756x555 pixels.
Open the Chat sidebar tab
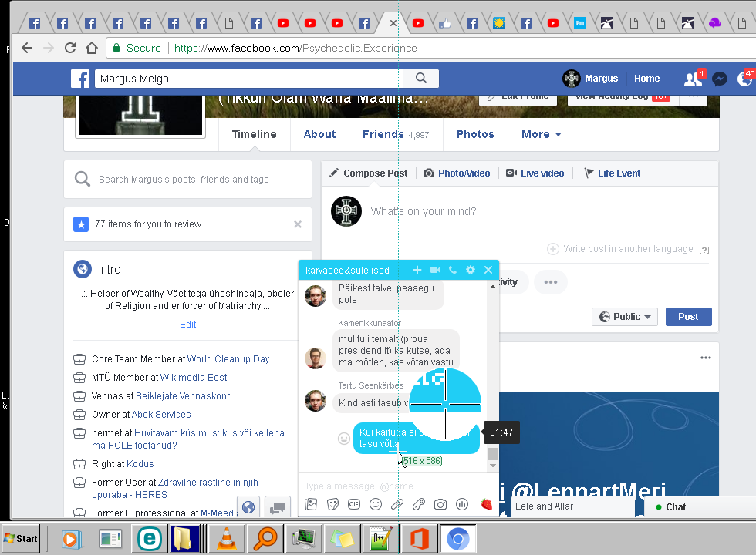point(700,507)
